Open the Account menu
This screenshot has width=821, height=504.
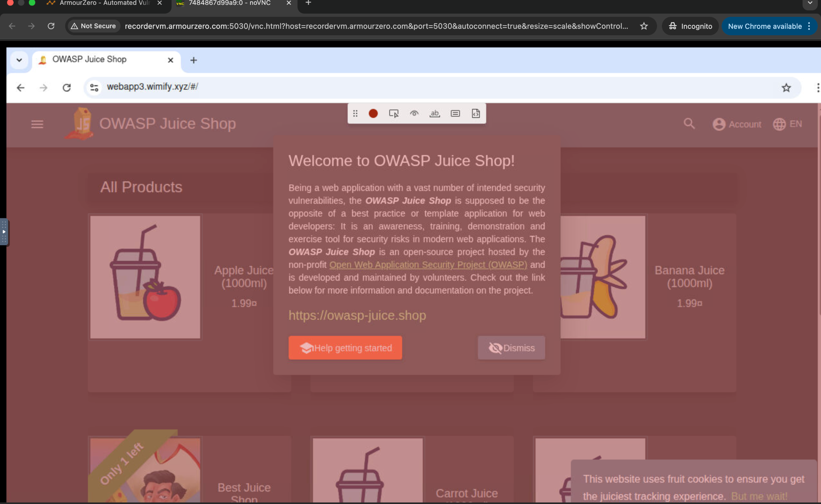(x=737, y=124)
